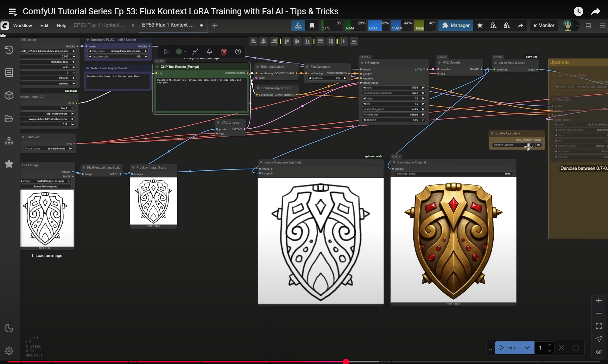The image size is (608, 364).
Task: Switch to first EP53 Flux Kontext tab
Action: pos(99,25)
